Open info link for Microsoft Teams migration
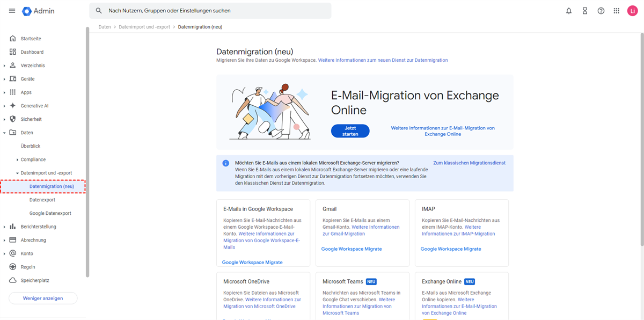 (358, 306)
